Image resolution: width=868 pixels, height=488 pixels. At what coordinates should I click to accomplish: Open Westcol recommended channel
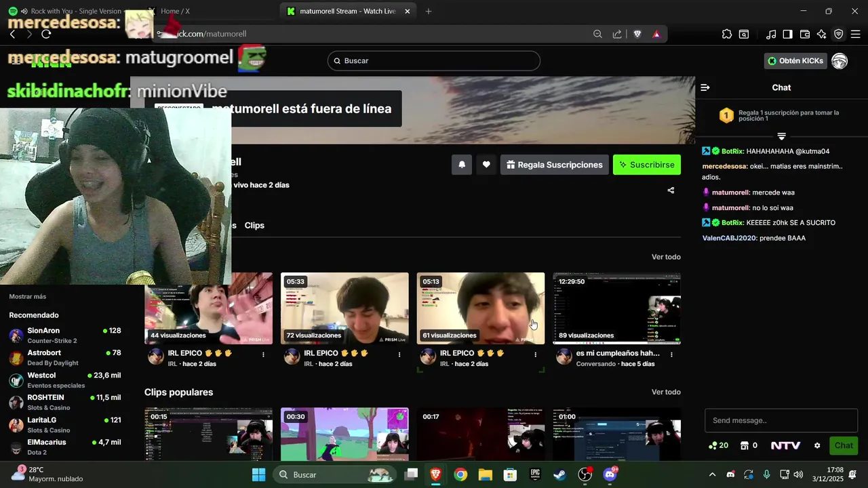click(x=65, y=380)
